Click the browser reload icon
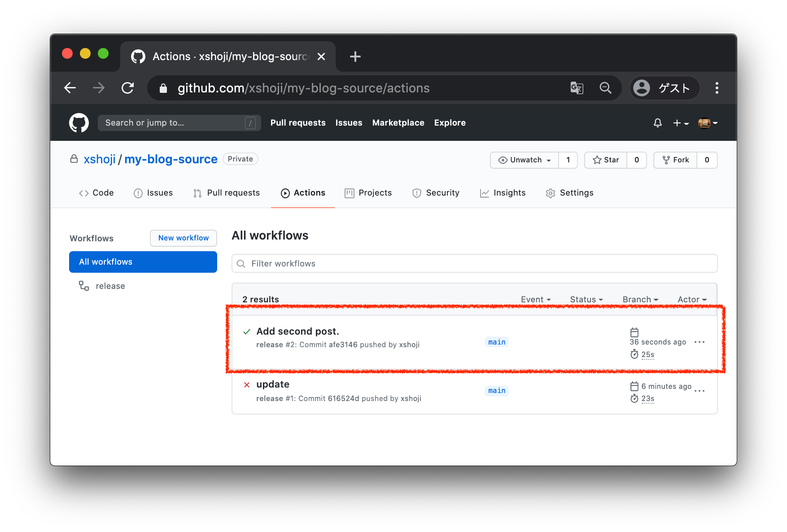The height and width of the screenshot is (532, 787). pyautogui.click(x=128, y=88)
